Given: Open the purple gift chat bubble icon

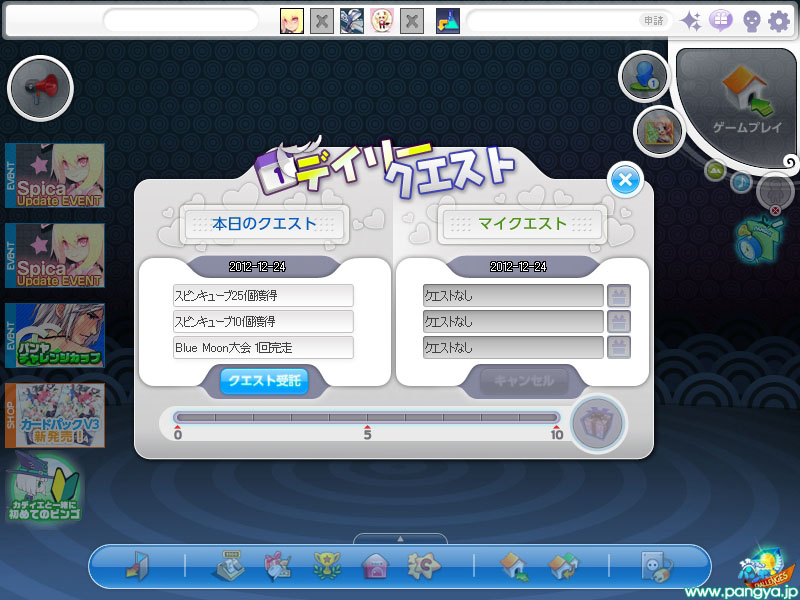Looking at the screenshot, I should point(720,21).
